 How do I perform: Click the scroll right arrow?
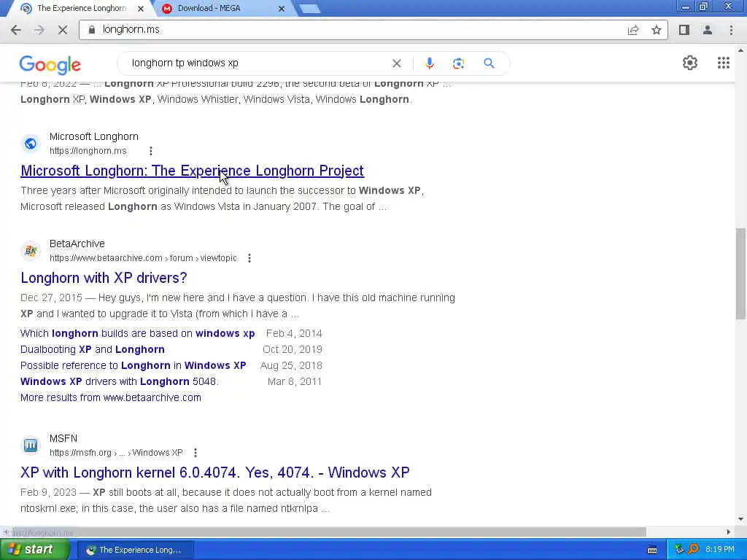point(729,532)
